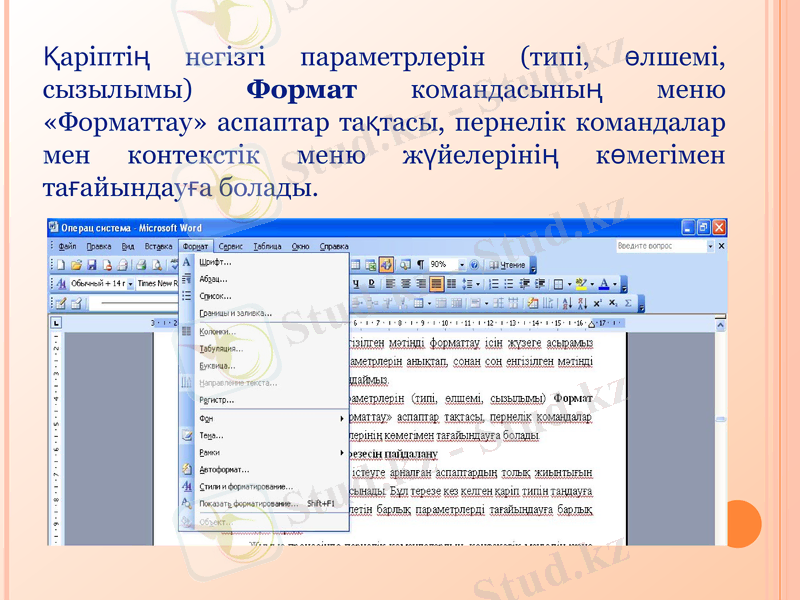Insert a table using the table grid icon

[x=357, y=262]
